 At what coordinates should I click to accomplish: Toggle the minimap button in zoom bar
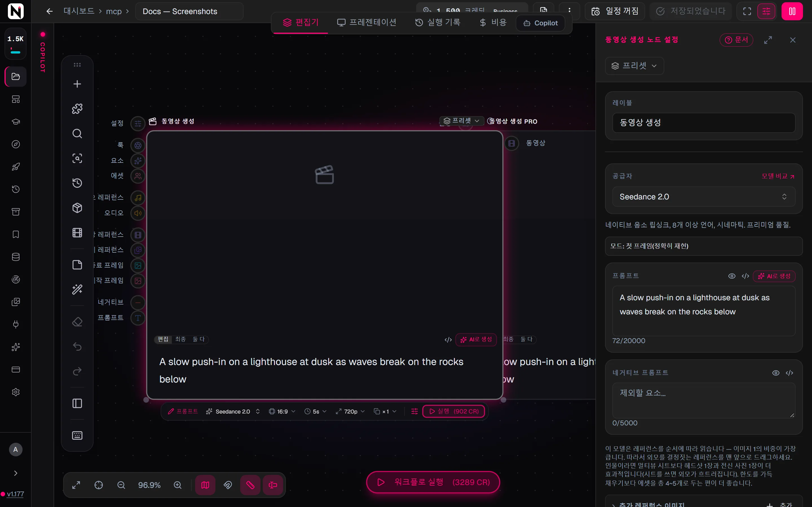click(x=205, y=485)
